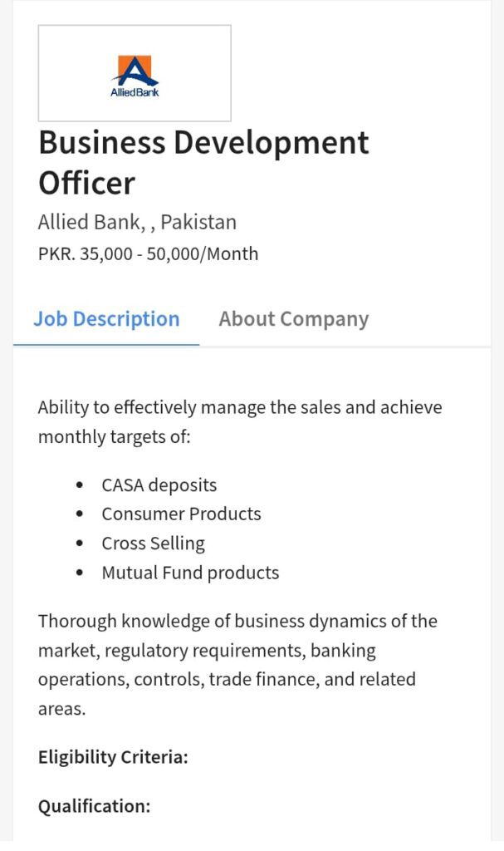The width and height of the screenshot is (504, 851).
Task: Select the CASA deposits list item
Action: point(159,485)
